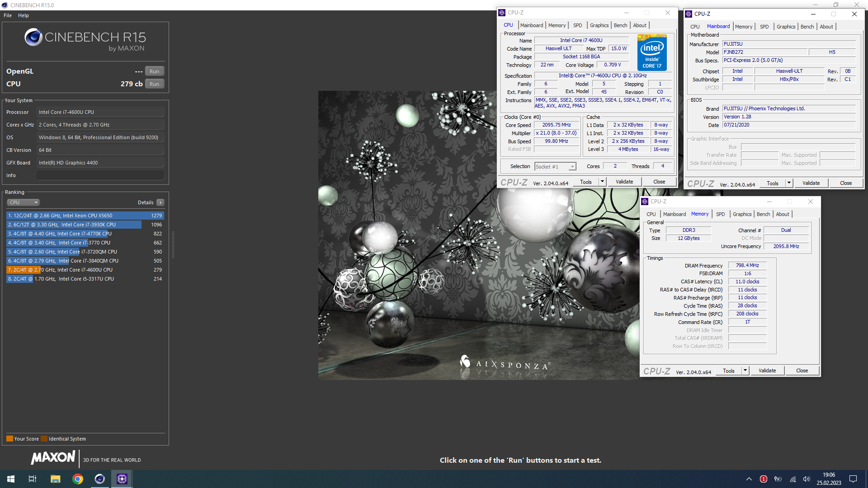Open About tab in the CPU-Z CPU window
Screen dimensions: 868x488
click(x=640, y=25)
